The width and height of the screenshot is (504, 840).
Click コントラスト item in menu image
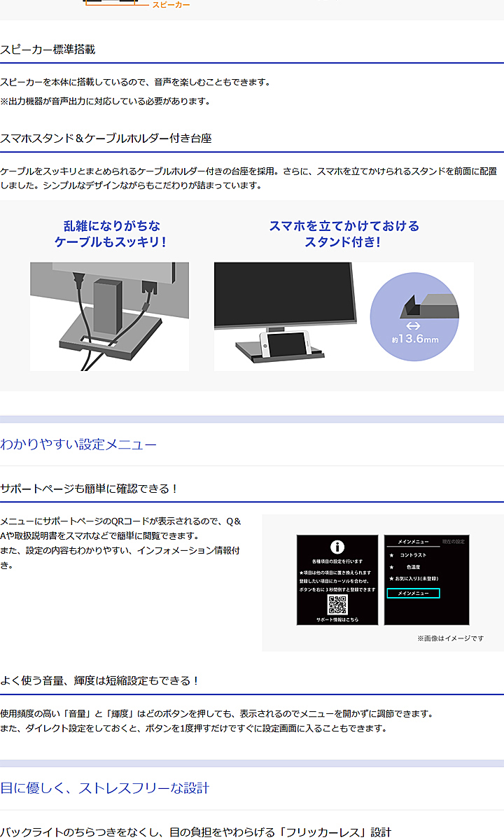click(x=413, y=555)
